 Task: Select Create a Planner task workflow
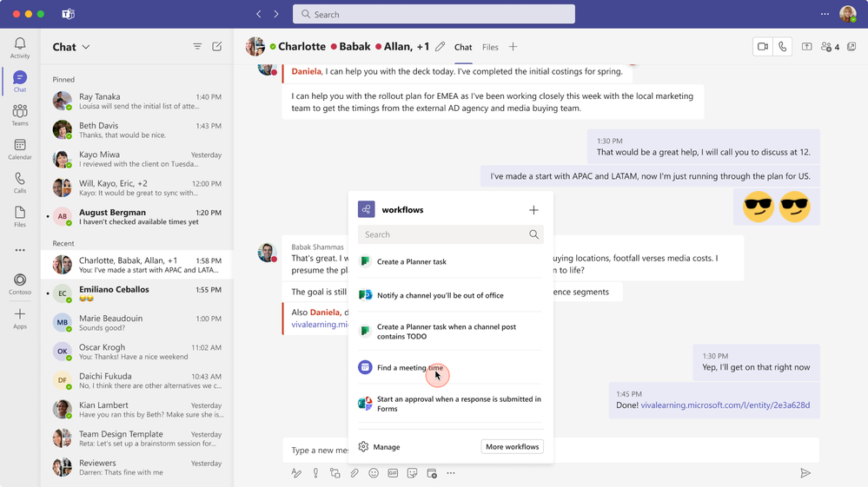(x=450, y=261)
